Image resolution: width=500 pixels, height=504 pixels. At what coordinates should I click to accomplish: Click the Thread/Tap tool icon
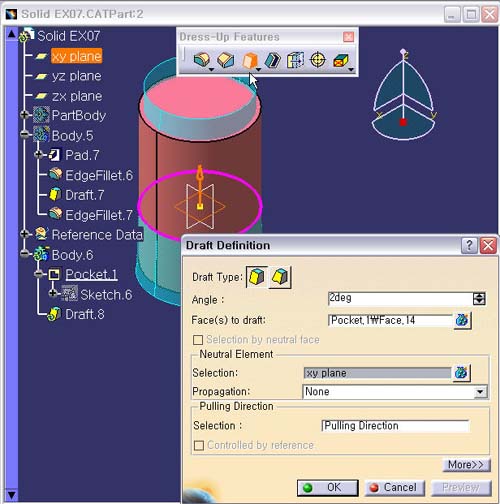pos(318,60)
